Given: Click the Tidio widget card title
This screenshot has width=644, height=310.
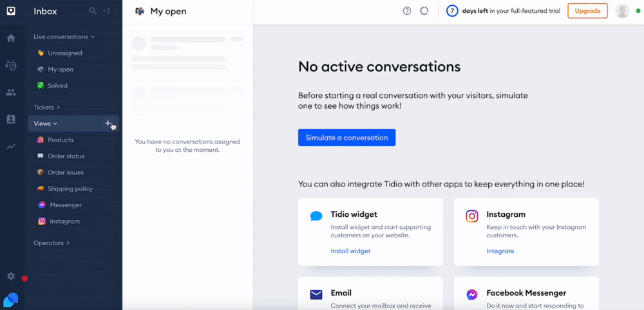Looking at the screenshot, I should pyautogui.click(x=354, y=214).
